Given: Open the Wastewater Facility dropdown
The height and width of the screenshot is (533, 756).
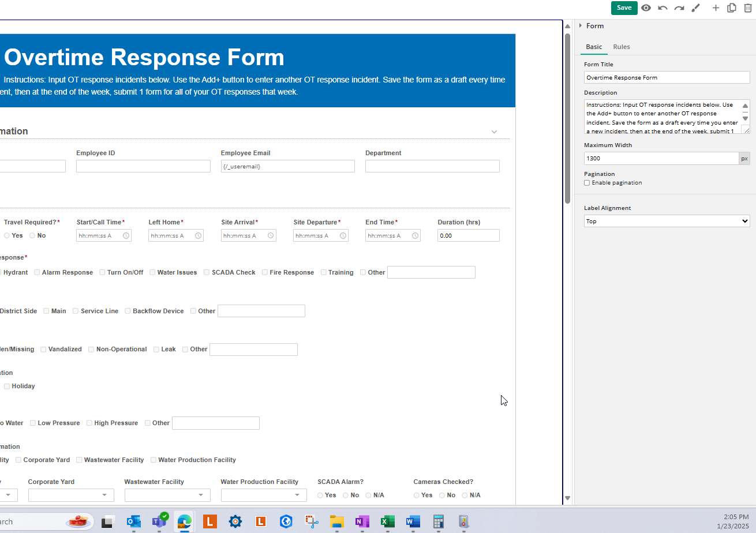Looking at the screenshot, I should (167, 495).
